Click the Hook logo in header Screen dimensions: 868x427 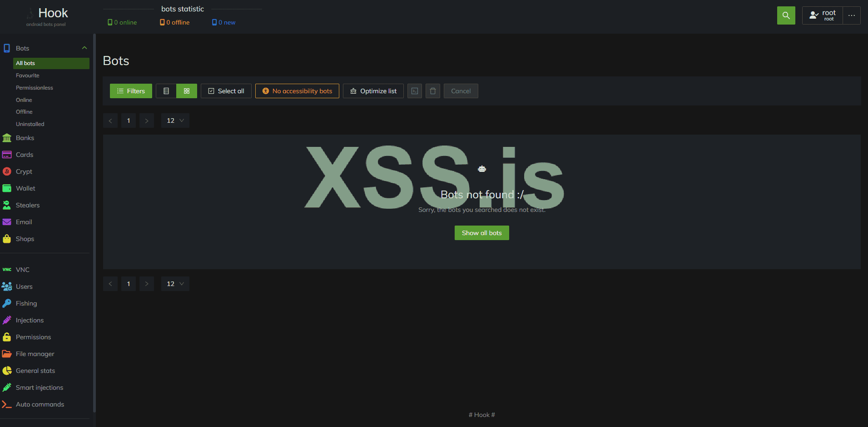pyautogui.click(x=47, y=16)
